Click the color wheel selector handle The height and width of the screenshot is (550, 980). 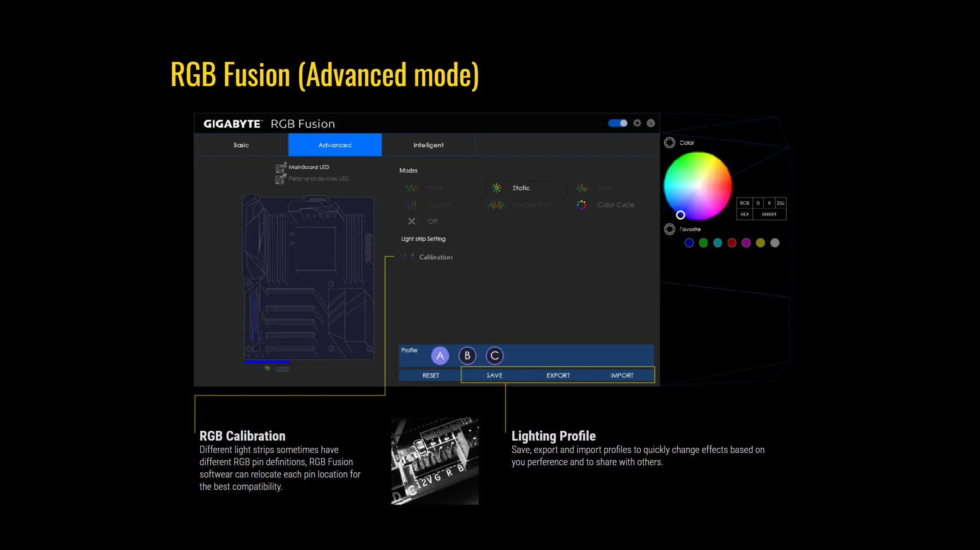point(680,215)
